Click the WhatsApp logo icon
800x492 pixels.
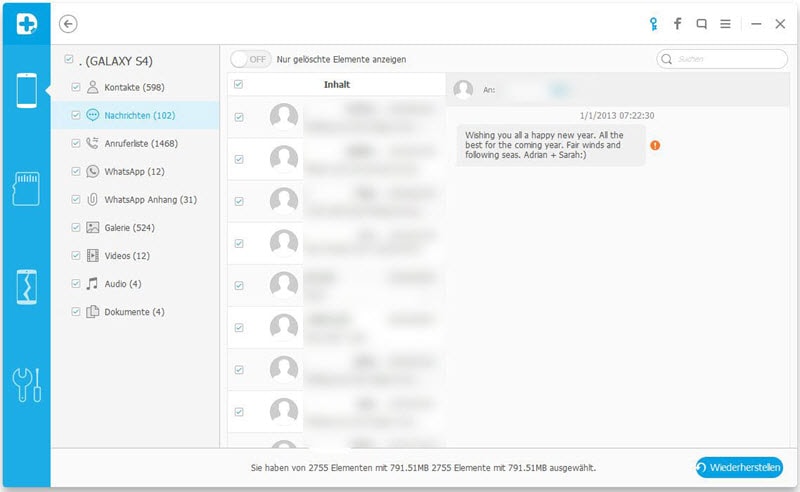(92, 171)
